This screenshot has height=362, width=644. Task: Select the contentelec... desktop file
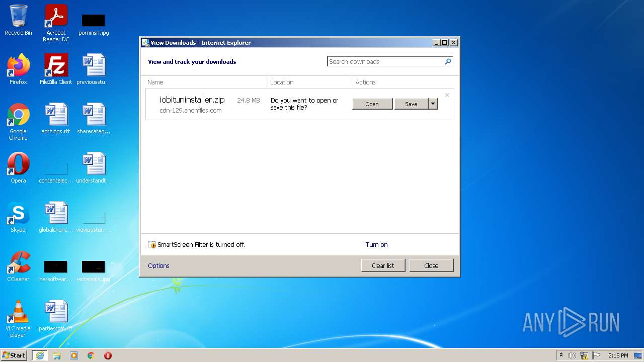point(56,171)
